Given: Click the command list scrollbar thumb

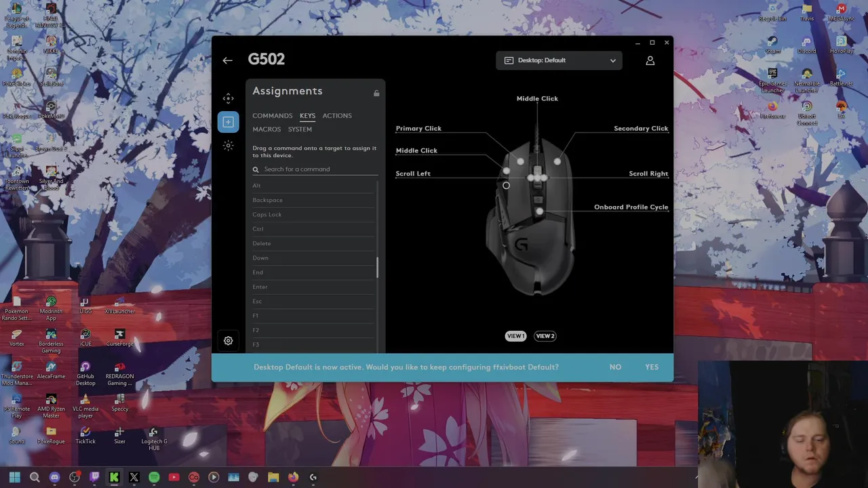Looking at the screenshot, I should click(x=377, y=268).
